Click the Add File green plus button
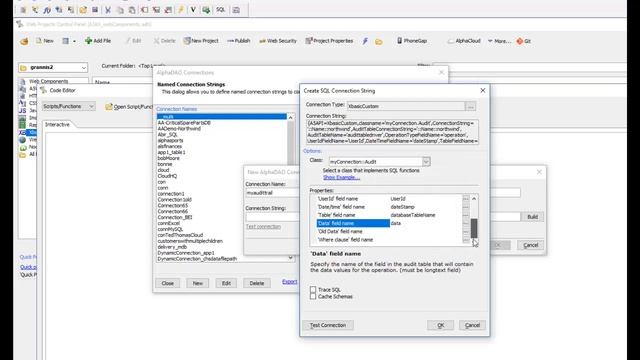 click(98, 41)
